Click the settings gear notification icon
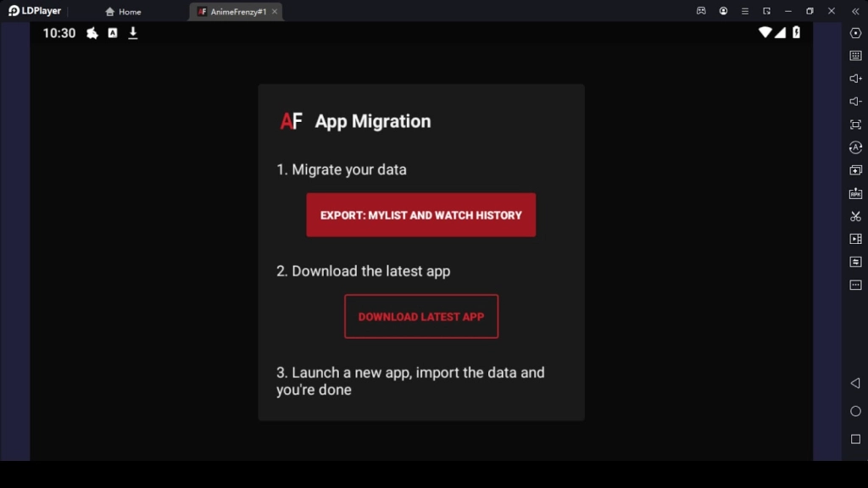The height and width of the screenshot is (488, 868). 92,33
